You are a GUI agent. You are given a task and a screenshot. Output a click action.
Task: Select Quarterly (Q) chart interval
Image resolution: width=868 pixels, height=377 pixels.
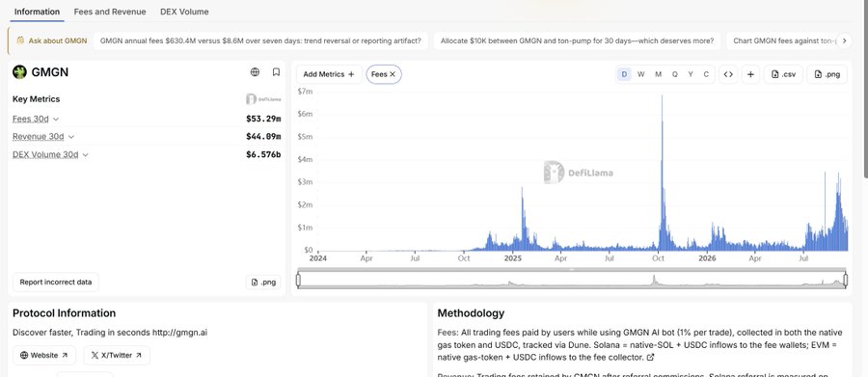(x=675, y=74)
